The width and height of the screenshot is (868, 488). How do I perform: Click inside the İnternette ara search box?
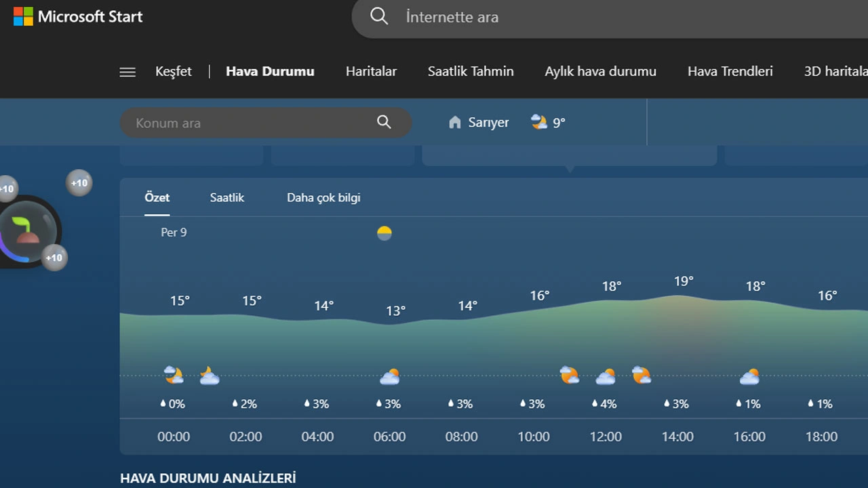[x=475, y=17]
